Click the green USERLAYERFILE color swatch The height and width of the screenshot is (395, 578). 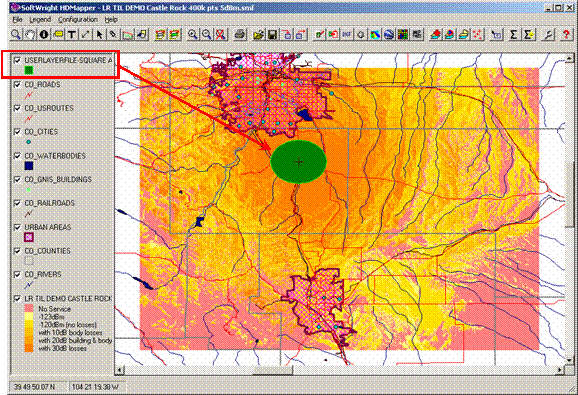[x=29, y=70]
